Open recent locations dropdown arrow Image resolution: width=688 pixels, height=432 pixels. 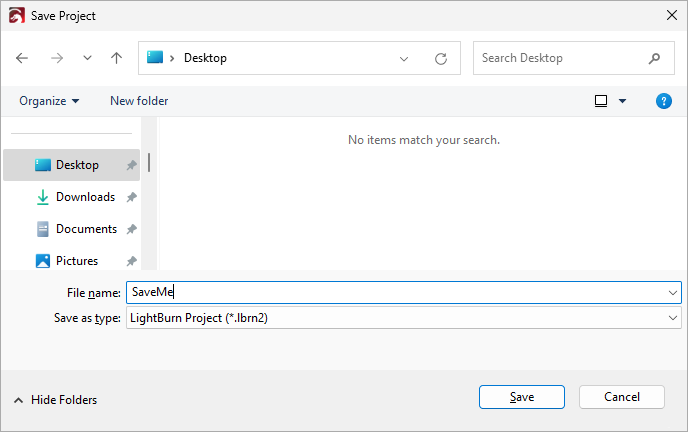(87, 58)
